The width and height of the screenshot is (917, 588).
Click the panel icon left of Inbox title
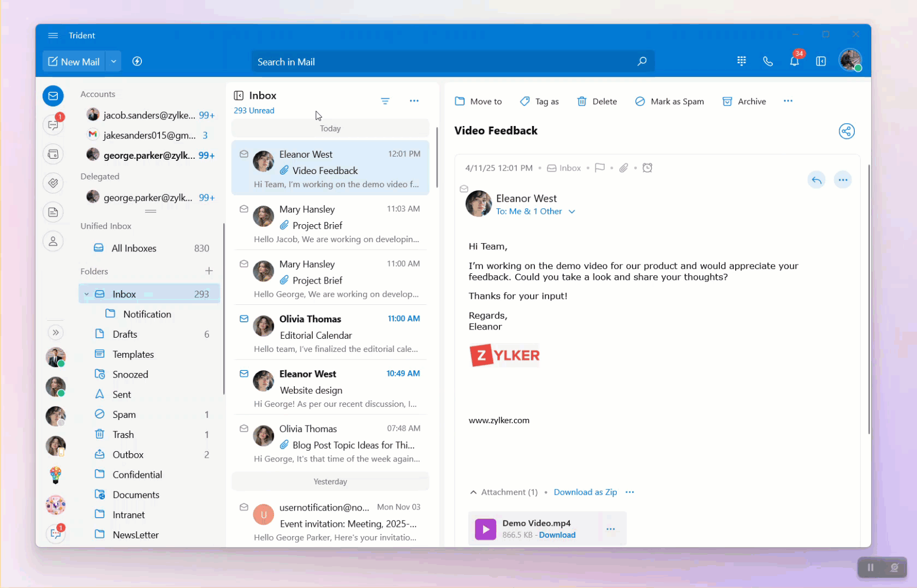[239, 96]
